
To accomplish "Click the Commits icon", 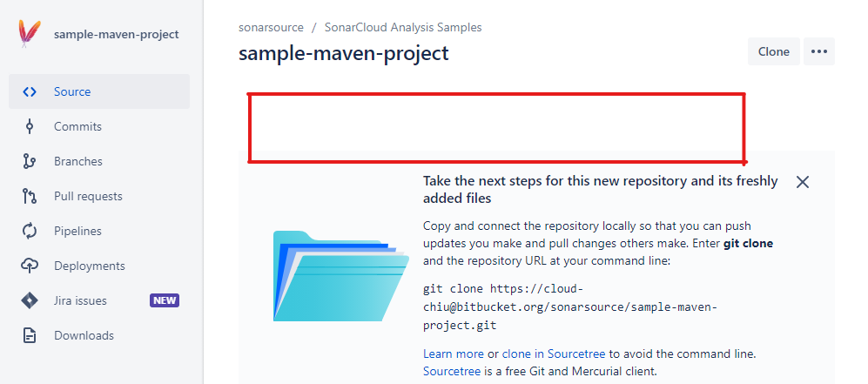I will [x=30, y=126].
